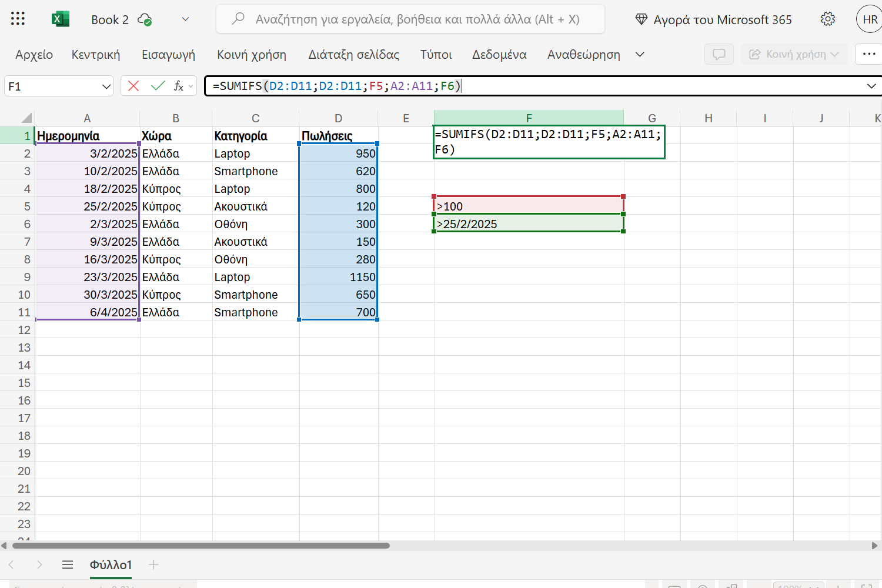The width and height of the screenshot is (882, 588).
Task: Add a new sheet with plus
Action: (x=153, y=564)
